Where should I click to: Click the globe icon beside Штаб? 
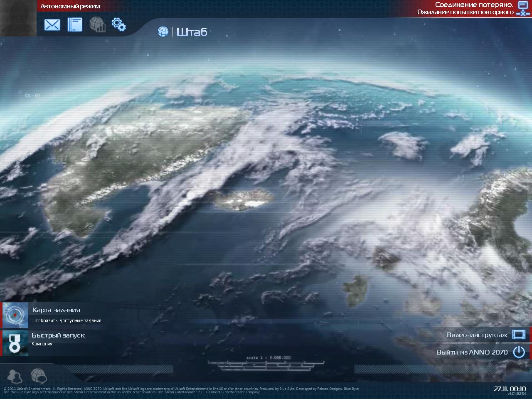(x=163, y=32)
